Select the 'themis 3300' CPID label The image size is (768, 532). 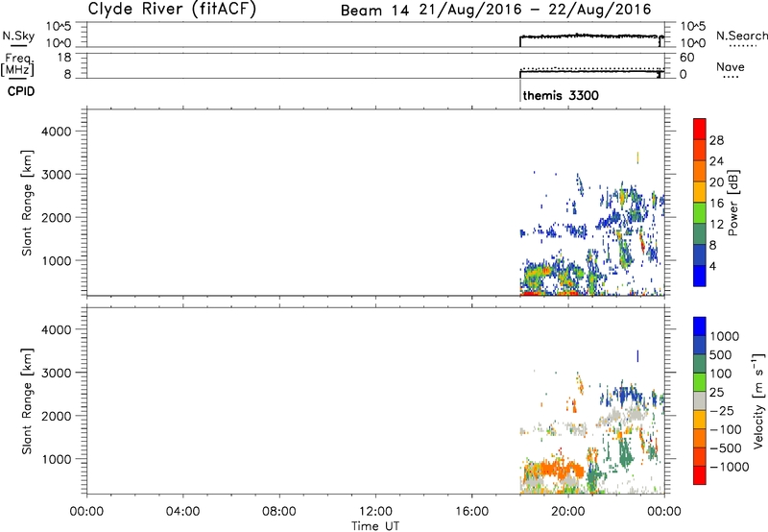click(x=561, y=95)
